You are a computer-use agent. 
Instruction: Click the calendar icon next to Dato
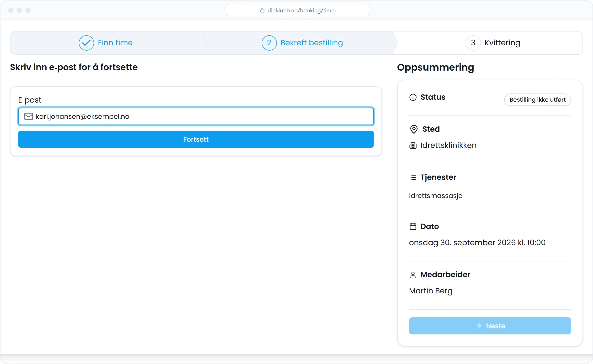[413, 226]
